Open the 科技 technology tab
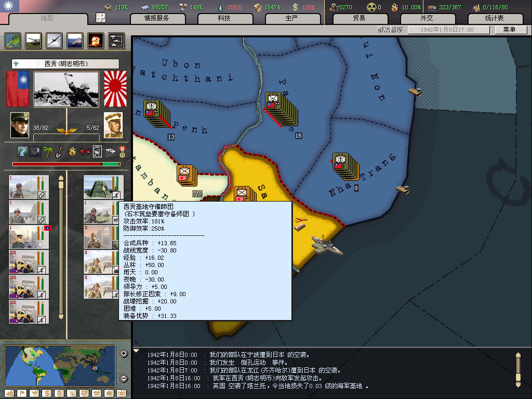The image size is (532, 399). click(x=224, y=18)
